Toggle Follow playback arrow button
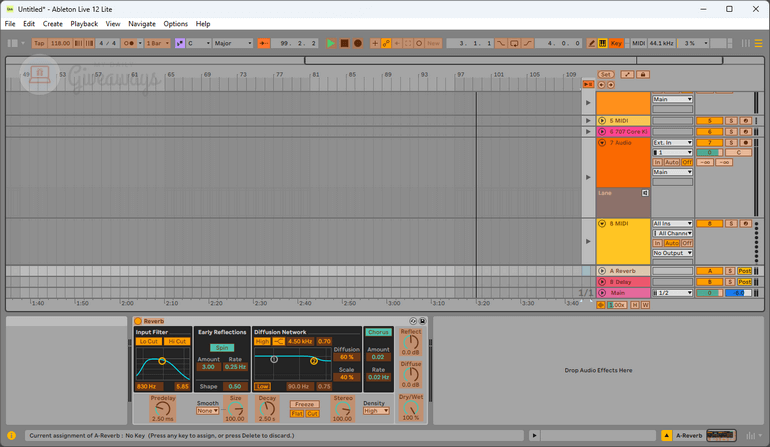The width and height of the screenshot is (770, 447). click(x=264, y=43)
